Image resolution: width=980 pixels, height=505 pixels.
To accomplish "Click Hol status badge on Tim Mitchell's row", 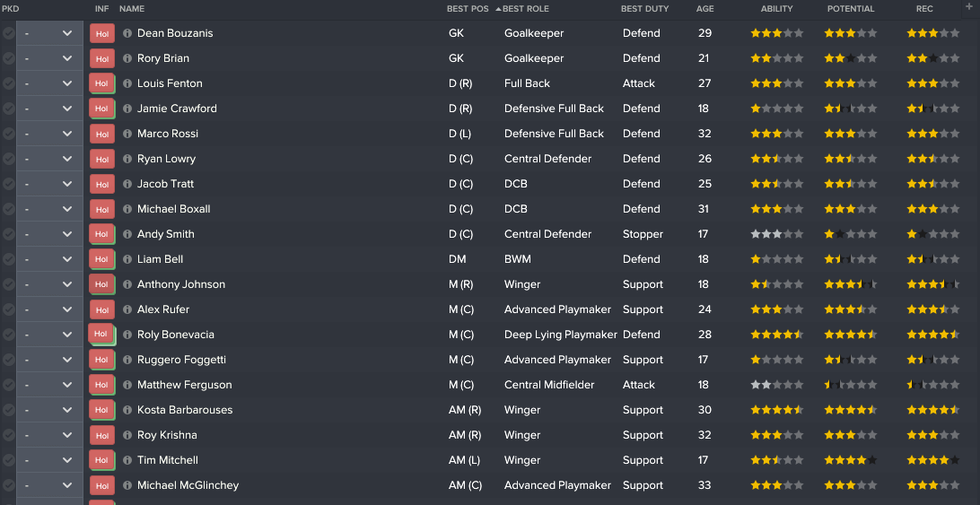I will point(102,460).
